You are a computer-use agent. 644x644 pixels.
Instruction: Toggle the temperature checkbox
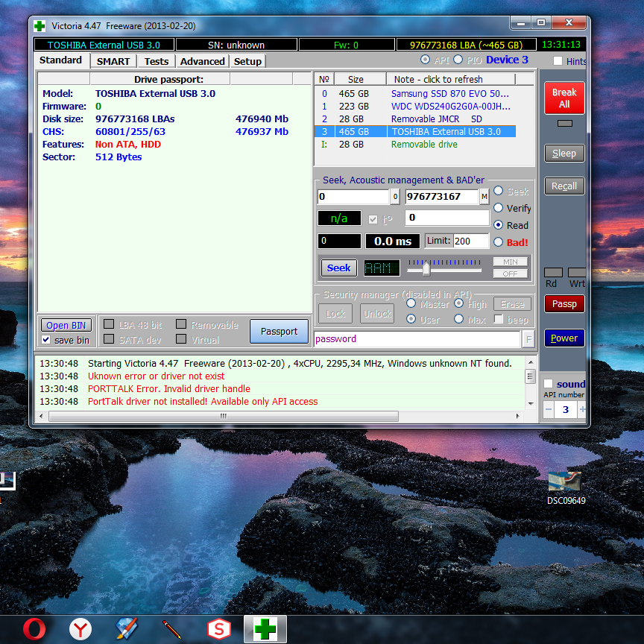(373, 219)
